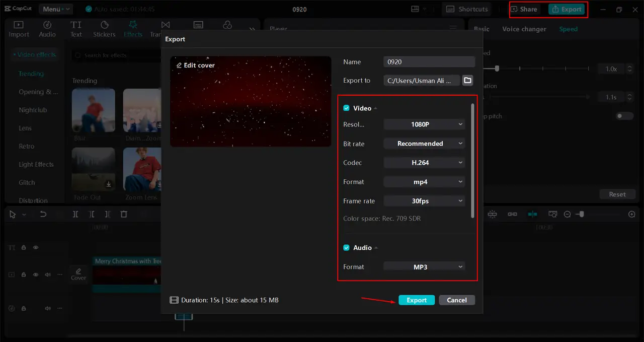This screenshot has width=644, height=342.
Task: Lock the audio track
Action: click(24, 308)
